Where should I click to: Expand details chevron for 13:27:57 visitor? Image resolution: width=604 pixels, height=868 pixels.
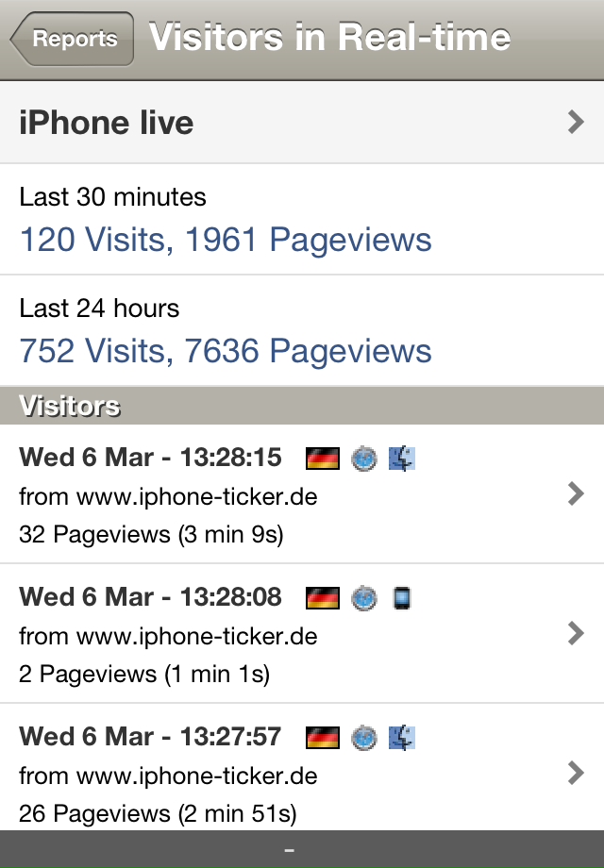[x=577, y=773]
